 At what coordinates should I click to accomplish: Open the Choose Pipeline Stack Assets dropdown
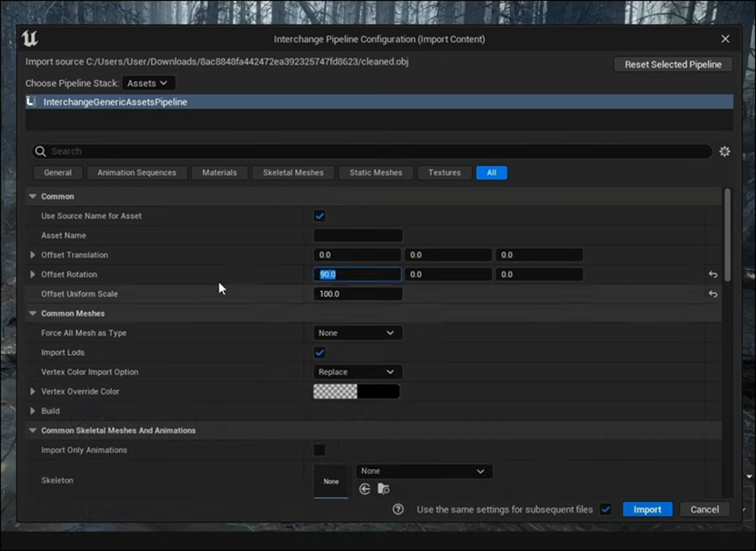tap(148, 83)
